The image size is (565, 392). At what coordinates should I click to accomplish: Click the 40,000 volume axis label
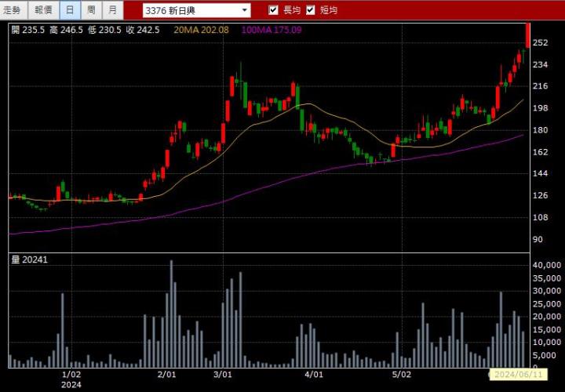pyautogui.click(x=545, y=266)
